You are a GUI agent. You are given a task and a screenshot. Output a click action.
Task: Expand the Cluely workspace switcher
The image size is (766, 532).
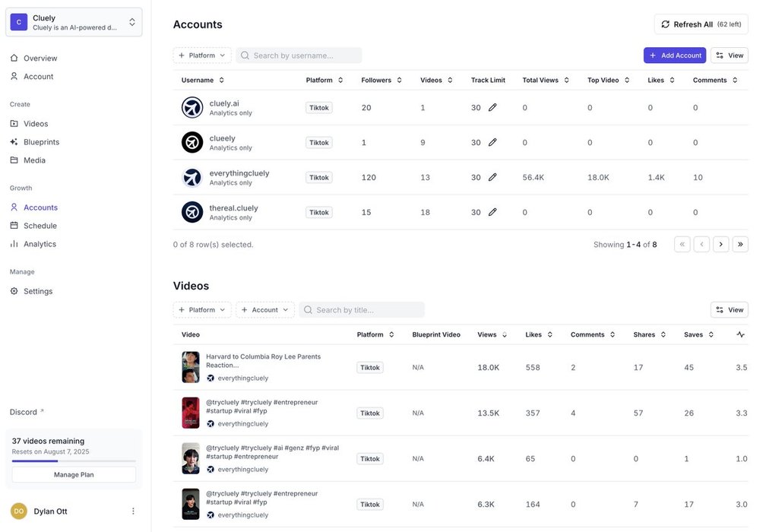click(74, 22)
